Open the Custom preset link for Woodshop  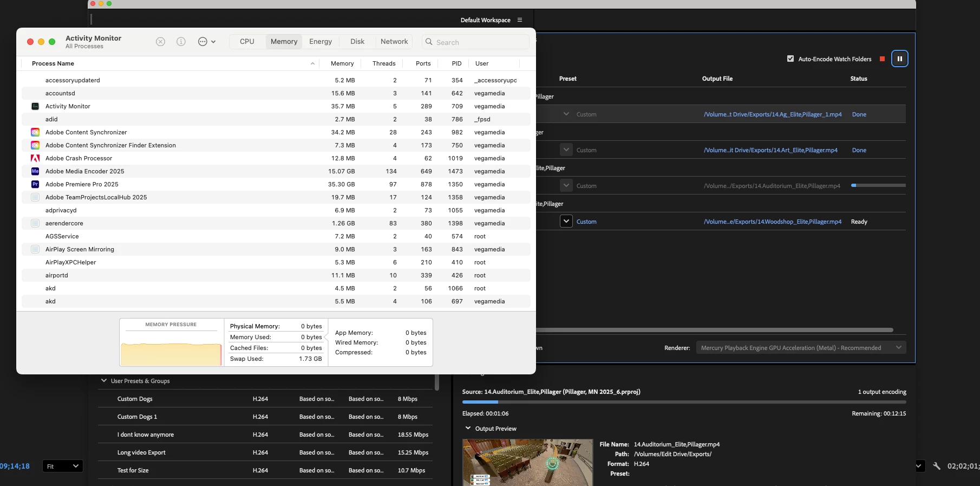pos(586,222)
